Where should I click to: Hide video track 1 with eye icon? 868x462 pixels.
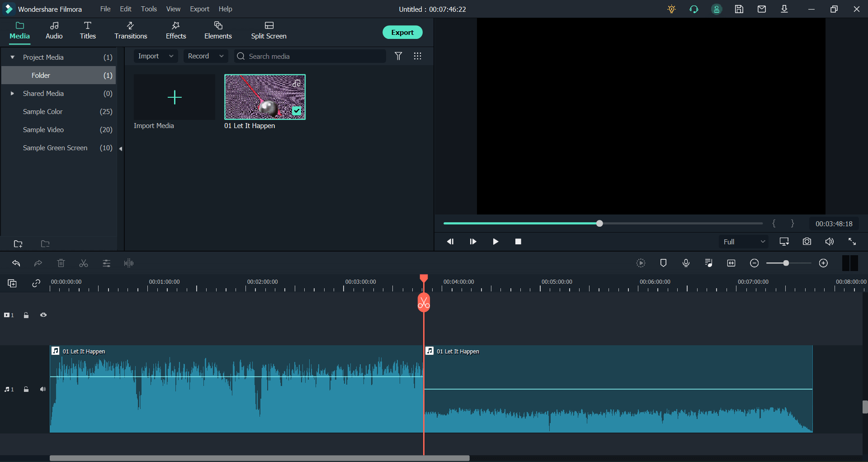[x=43, y=315]
